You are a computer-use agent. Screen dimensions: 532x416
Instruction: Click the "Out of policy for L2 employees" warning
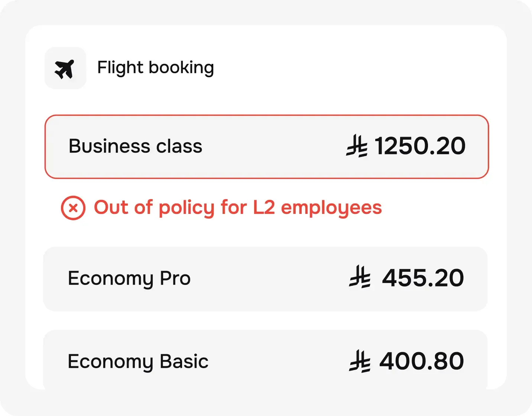click(238, 208)
